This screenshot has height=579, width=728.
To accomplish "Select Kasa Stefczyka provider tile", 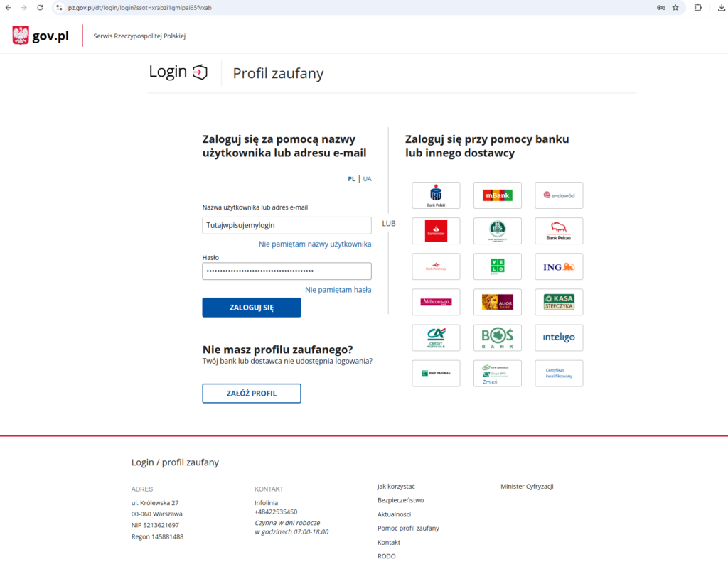I will pyautogui.click(x=559, y=302).
